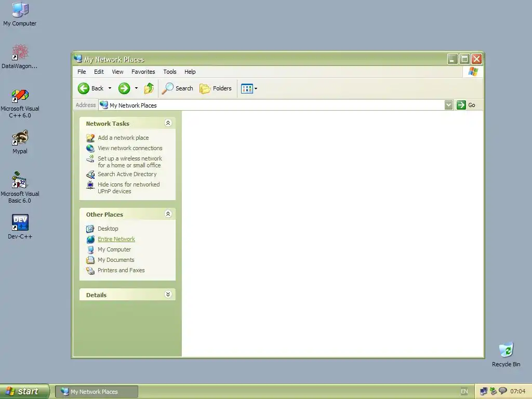Viewport: 532px width, 399px height.
Task: Open the View menu
Action: point(117,72)
